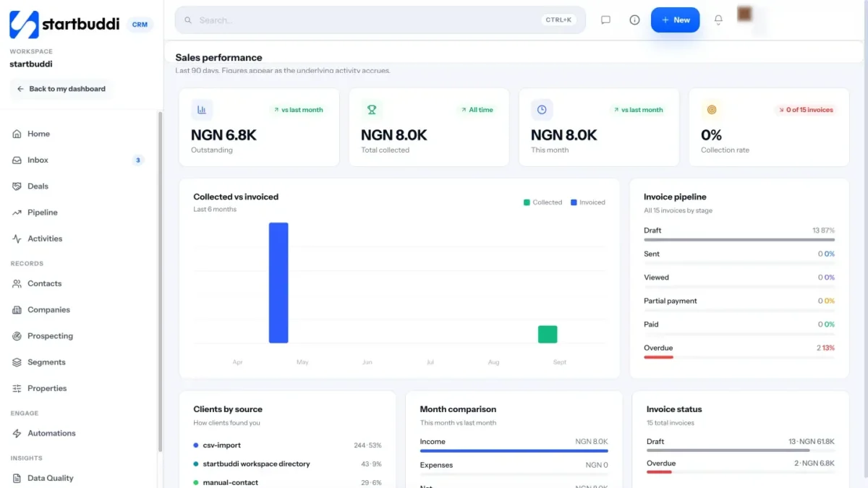Screen dimensions: 868x488
Task: Click the Expenses row in Month comparison
Action: click(514, 468)
